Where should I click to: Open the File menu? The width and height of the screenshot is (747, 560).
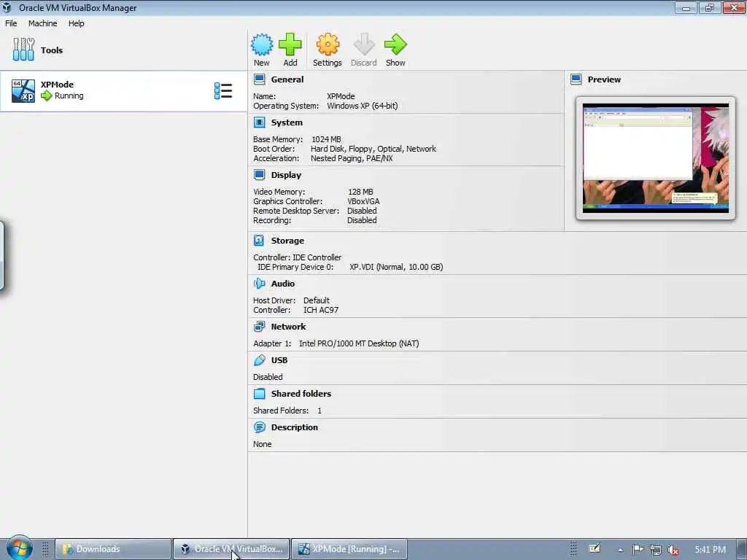[11, 23]
